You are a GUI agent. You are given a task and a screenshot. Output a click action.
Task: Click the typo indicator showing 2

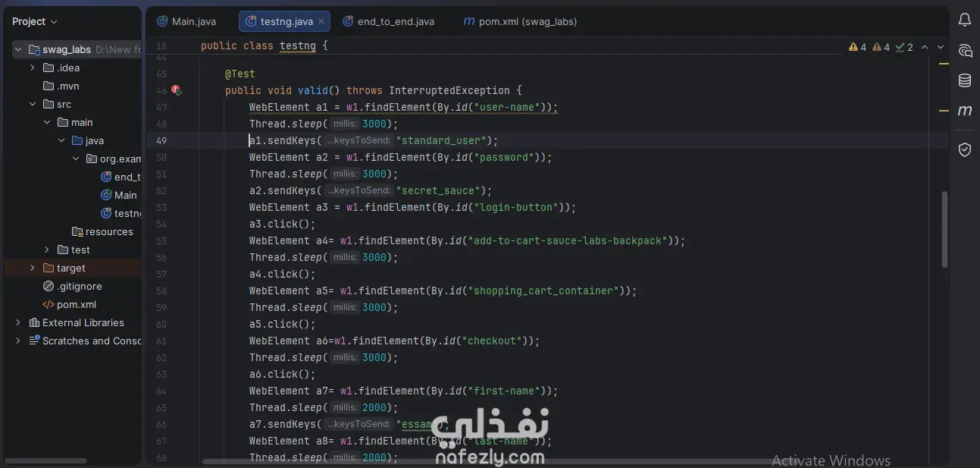(904, 47)
